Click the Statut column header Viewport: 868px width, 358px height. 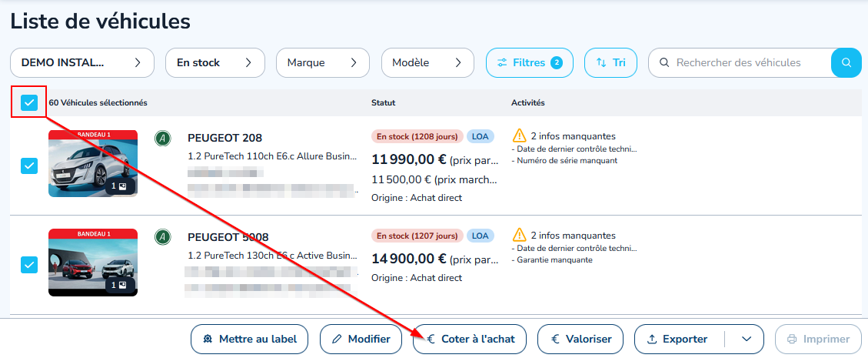click(383, 102)
